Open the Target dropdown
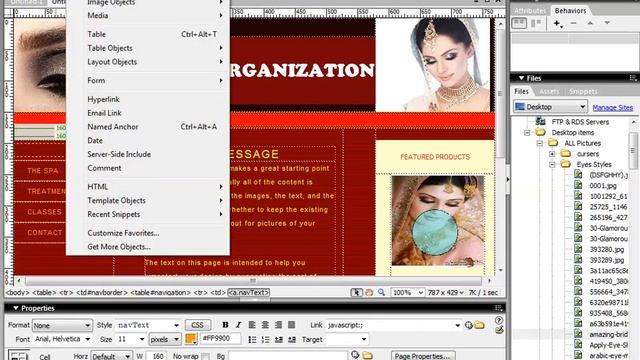 point(347,339)
